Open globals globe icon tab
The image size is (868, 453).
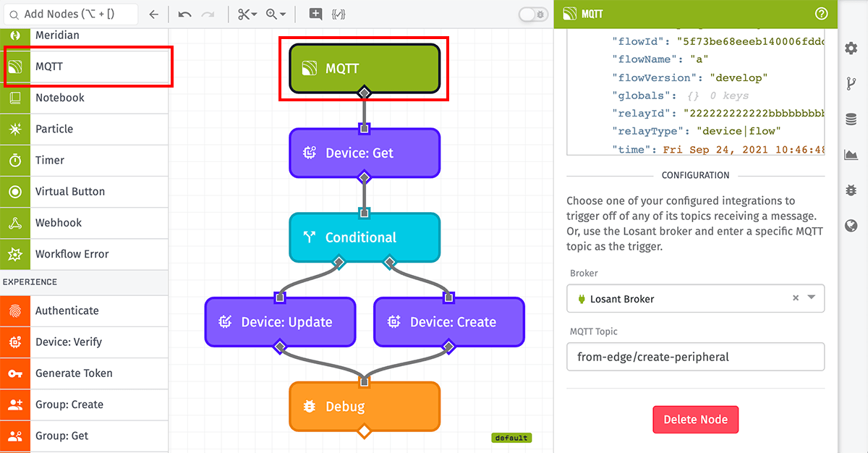click(851, 226)
